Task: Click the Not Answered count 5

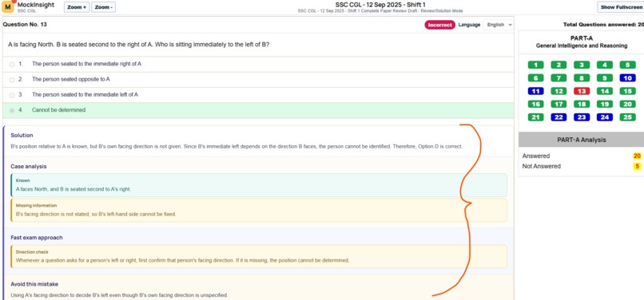Action: 637,166
